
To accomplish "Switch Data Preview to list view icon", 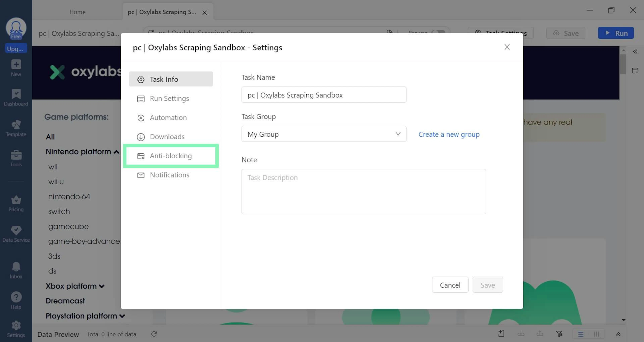I will [580, 334].
